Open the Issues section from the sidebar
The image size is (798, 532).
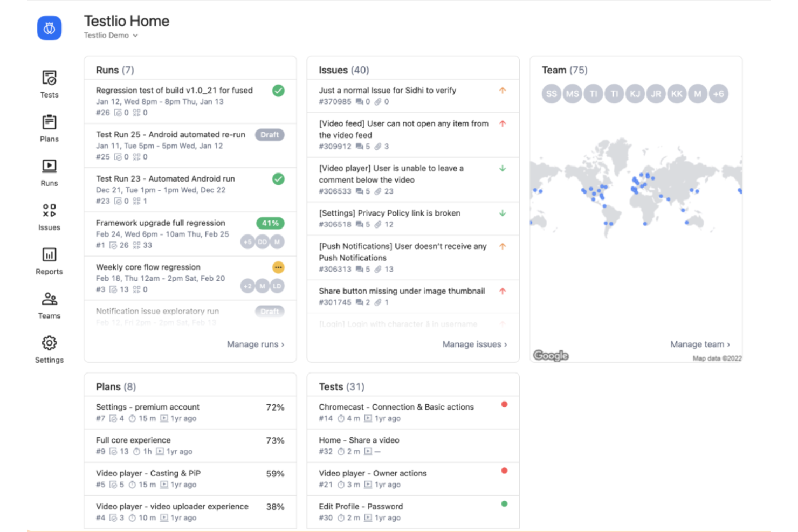[49, 216]
